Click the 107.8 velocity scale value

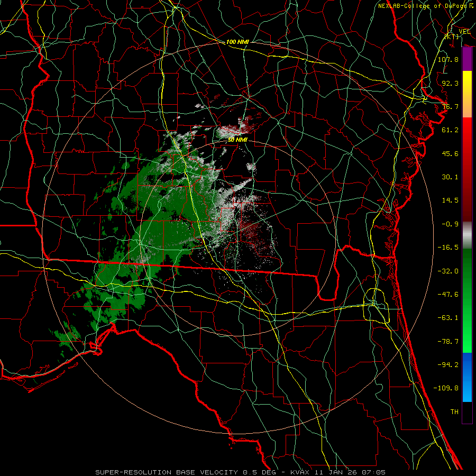point(448,59)
